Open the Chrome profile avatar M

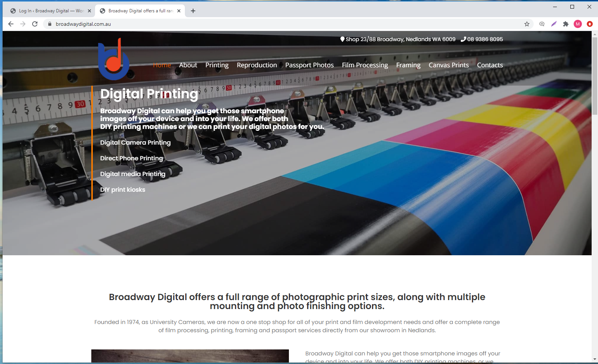coord(578,24)
